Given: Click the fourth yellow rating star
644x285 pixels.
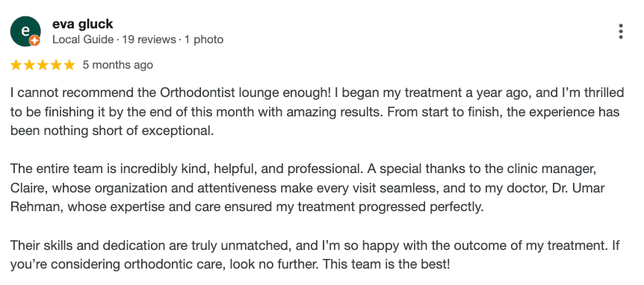Looking at the screenshot, I should [56, 65].
